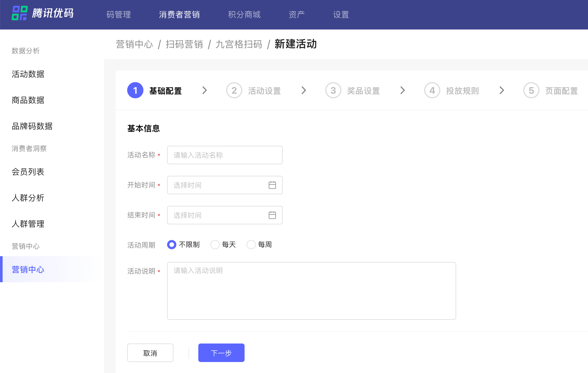Open the 码管理 top menu

[119, 14]
